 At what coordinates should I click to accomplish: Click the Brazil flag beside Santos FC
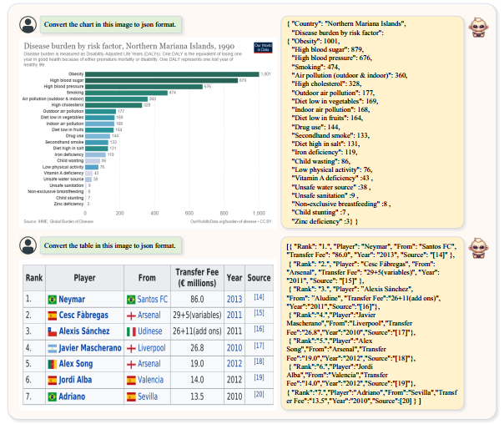coord(131,300)
